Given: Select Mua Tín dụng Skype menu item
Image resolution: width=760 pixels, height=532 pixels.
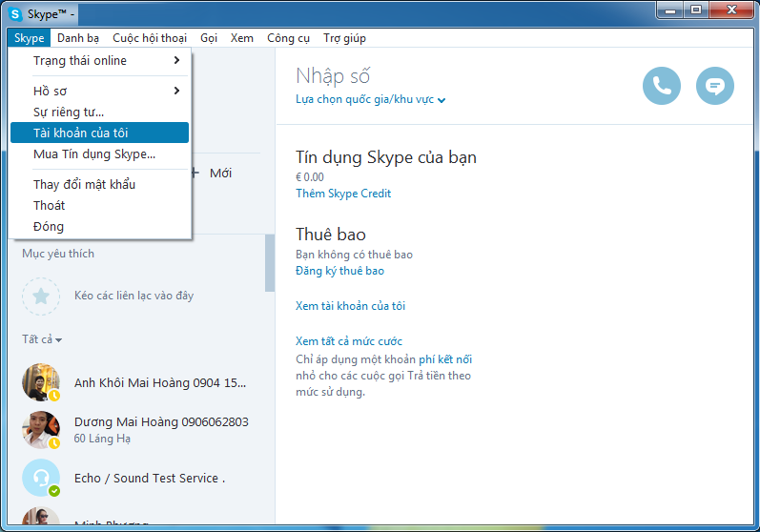Looking at the screenshot, I should click(94, 153).
